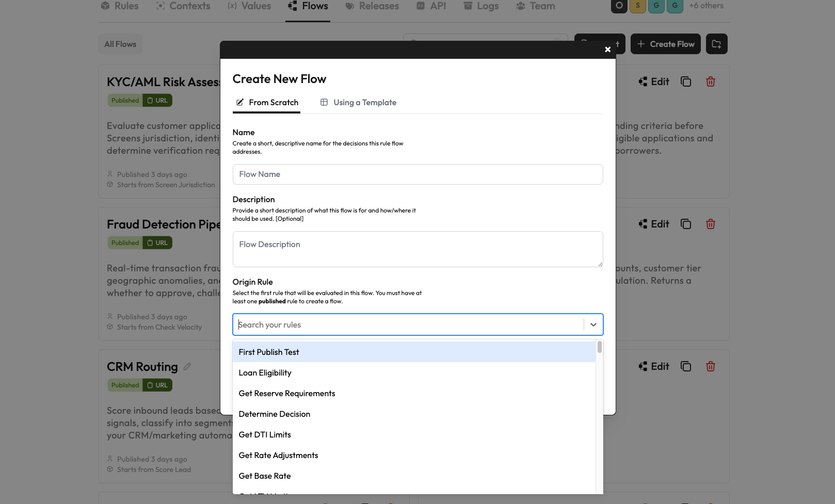Duplicate the KYC/AML Risk Assessment flow
Screen dimensions: 835x504
(x=686, y=82)
